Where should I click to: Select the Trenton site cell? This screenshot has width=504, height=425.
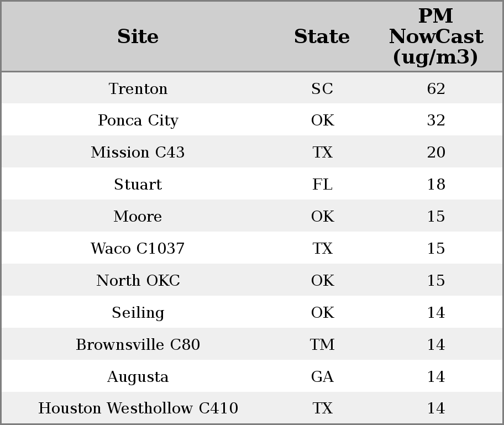point(138,89)
